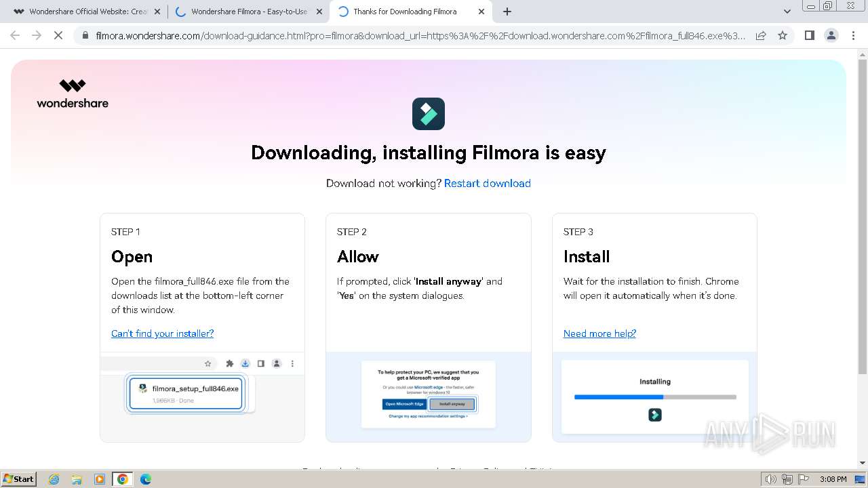Click the page vertical scrollbar
The width and height of the screenshot is (868, 488).
863,217
